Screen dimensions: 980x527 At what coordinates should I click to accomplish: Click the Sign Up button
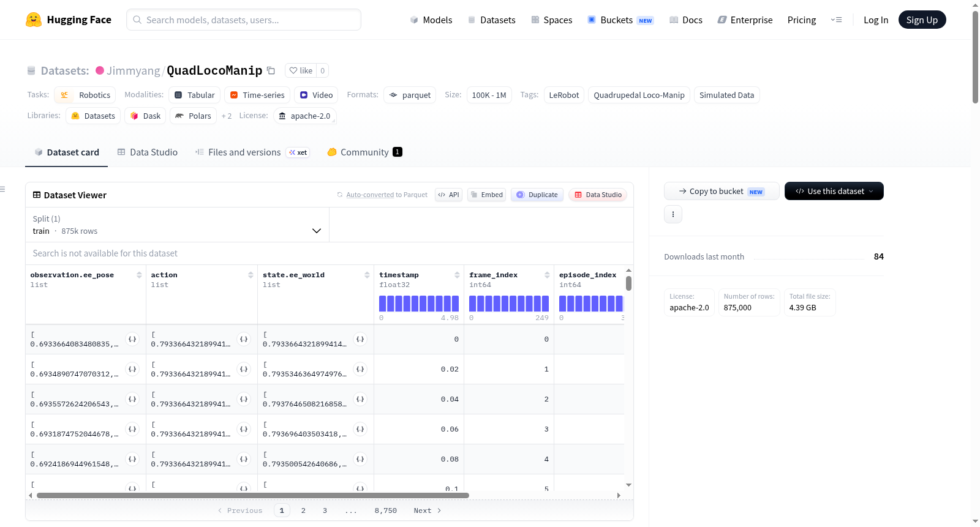[922, 20]
